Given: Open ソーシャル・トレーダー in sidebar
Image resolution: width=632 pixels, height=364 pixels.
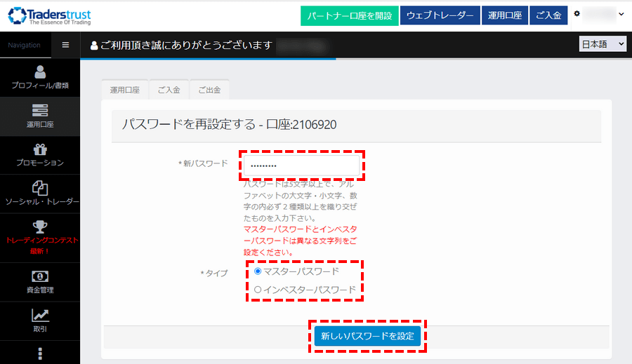Looking at the screenshot, I should pos(40,194).
